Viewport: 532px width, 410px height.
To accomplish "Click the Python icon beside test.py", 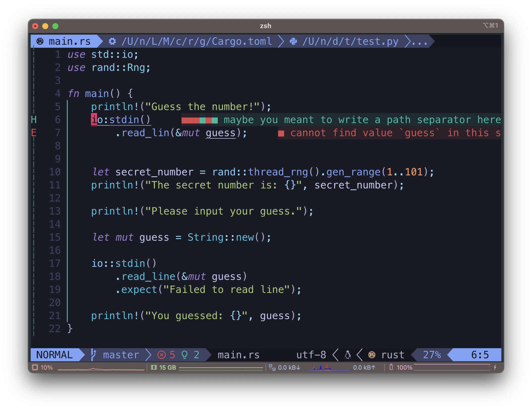I will 293,41.
